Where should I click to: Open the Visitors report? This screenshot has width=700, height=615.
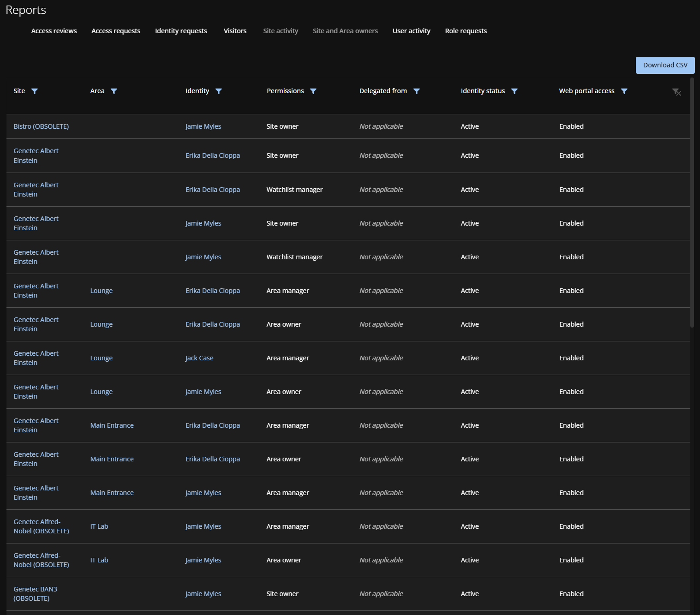click(235, 30)
